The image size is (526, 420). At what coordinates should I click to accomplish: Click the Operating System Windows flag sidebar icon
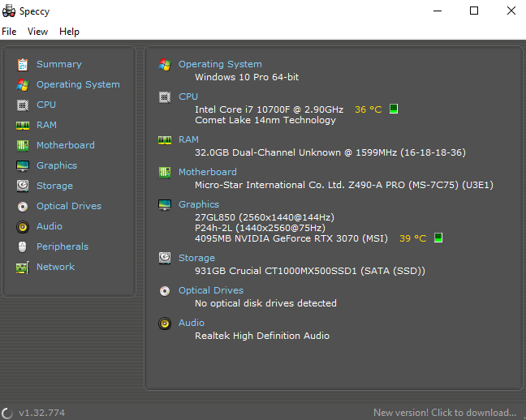[23, 85]
